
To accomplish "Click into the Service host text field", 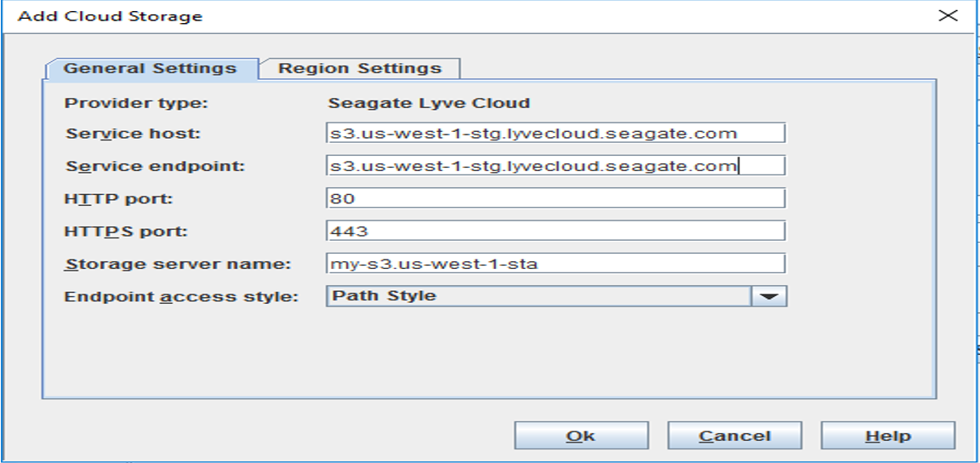I will click(x=555, y=134).
